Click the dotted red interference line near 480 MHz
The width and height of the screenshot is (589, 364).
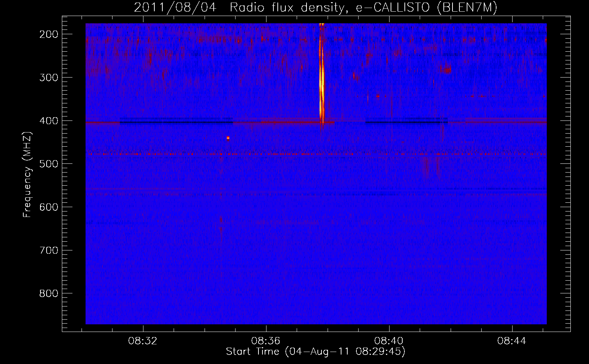coord(316,154)
